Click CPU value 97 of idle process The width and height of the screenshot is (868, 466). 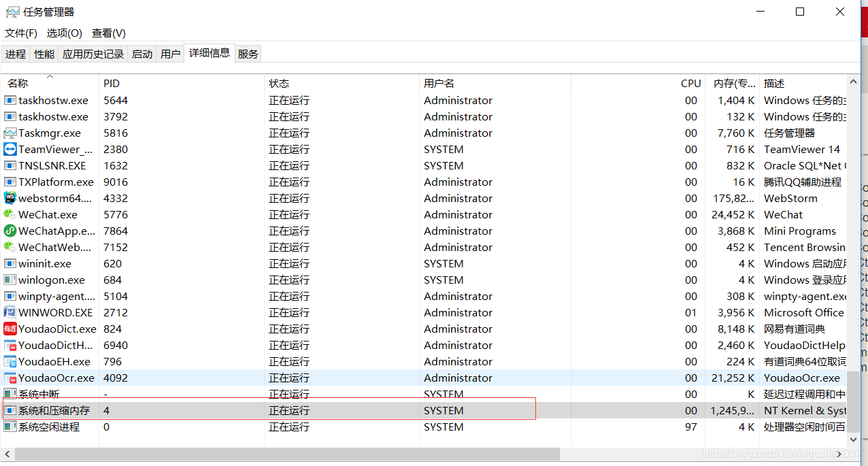pyautogui.click(x=691, y=427)
